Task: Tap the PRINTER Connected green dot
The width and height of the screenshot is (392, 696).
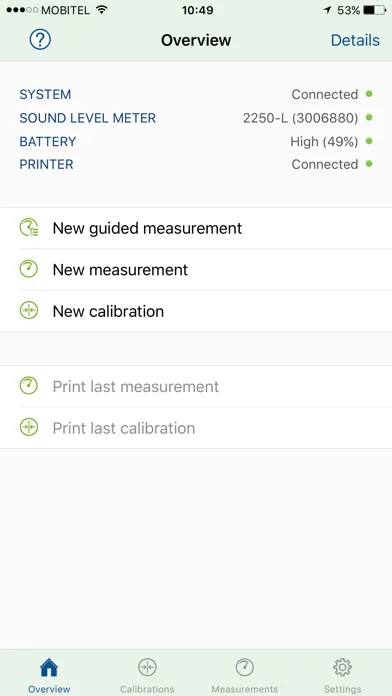Action: [369, 164]
